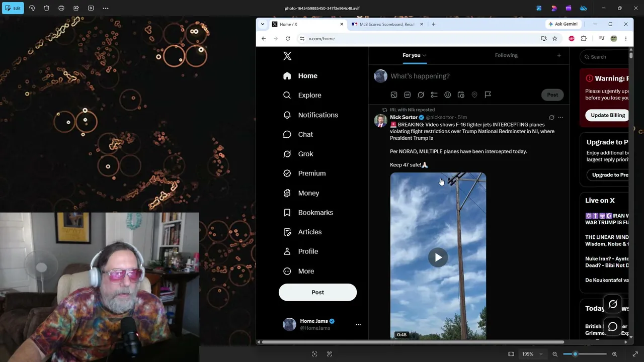Bookmark this page with the star icon
Viewport: 644px width, 362px height.
554,39
